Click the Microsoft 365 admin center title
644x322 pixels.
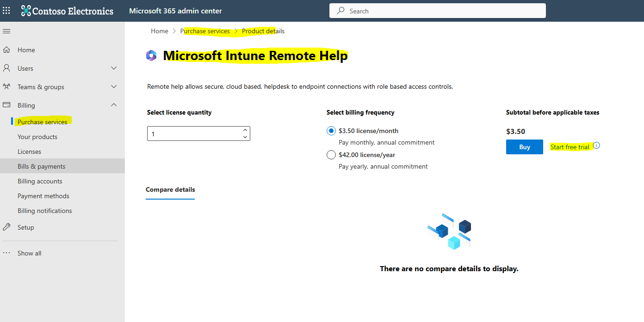click(175, 11)
